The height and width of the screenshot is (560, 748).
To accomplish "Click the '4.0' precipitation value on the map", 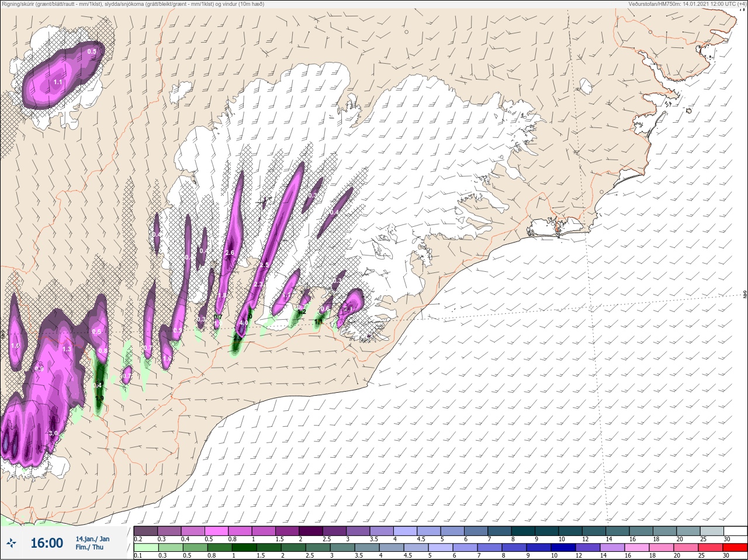I will click(x=243, y=322).
